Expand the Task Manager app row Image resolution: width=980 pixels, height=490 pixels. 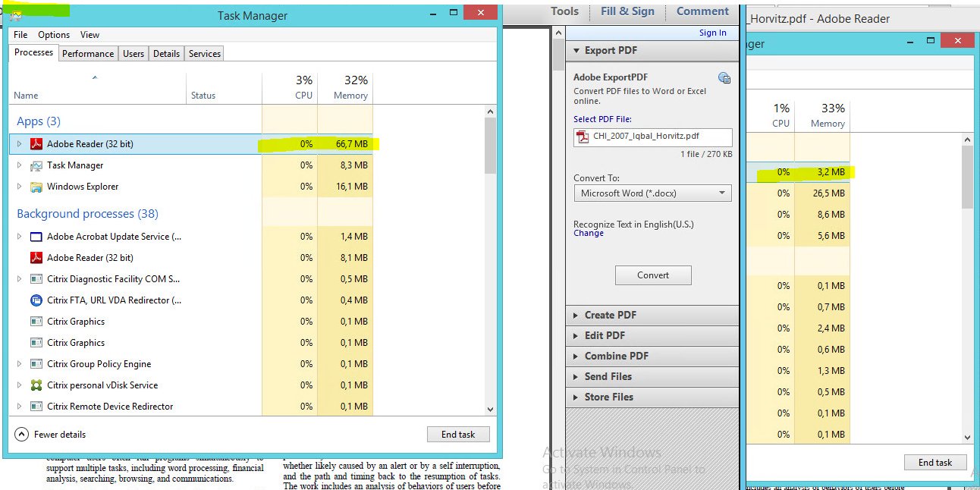pyautogui.click(x=20, y=165)
